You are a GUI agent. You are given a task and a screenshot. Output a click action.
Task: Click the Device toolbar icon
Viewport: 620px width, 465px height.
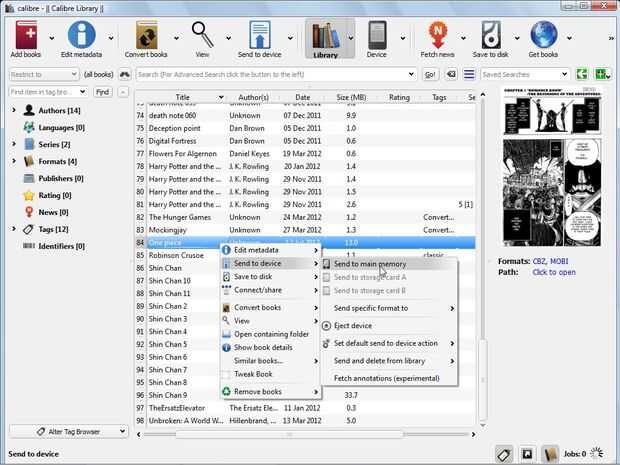(376, 35)
